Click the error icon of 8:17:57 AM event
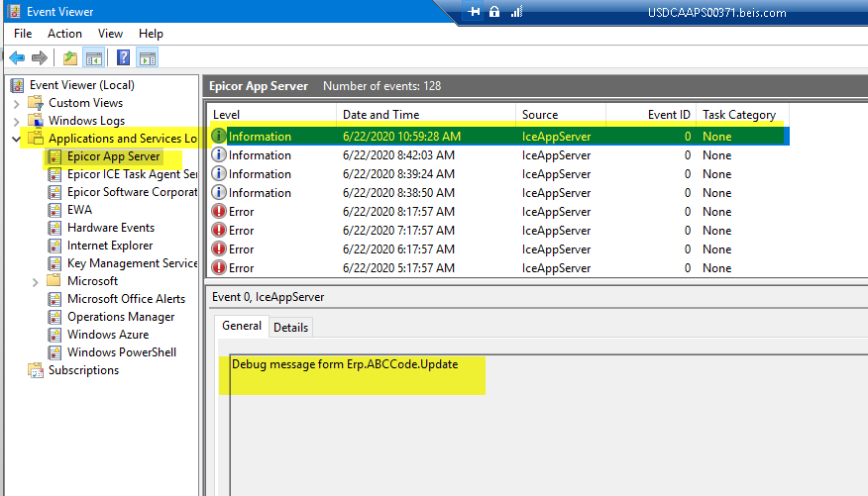 tap(219, 211)
